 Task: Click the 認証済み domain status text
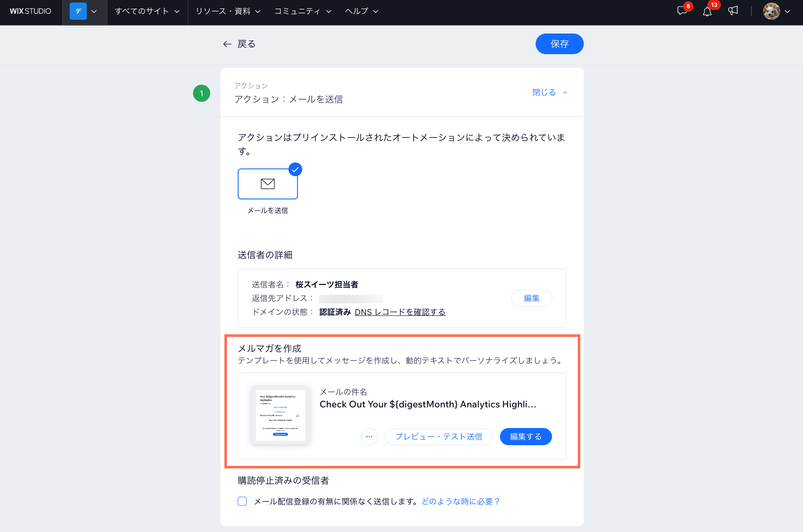335,312
